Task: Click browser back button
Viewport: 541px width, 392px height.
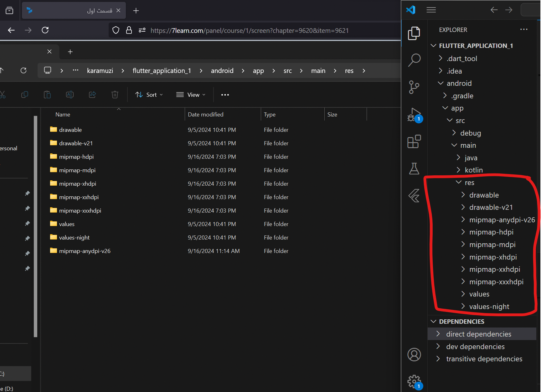Action: click(x=11, y=30)
